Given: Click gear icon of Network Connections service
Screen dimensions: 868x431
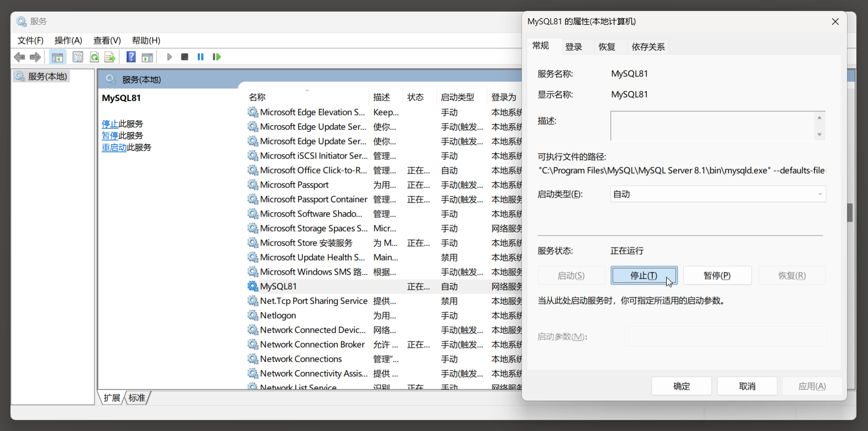Looking at the screenshot, I should tap(253, 359).
